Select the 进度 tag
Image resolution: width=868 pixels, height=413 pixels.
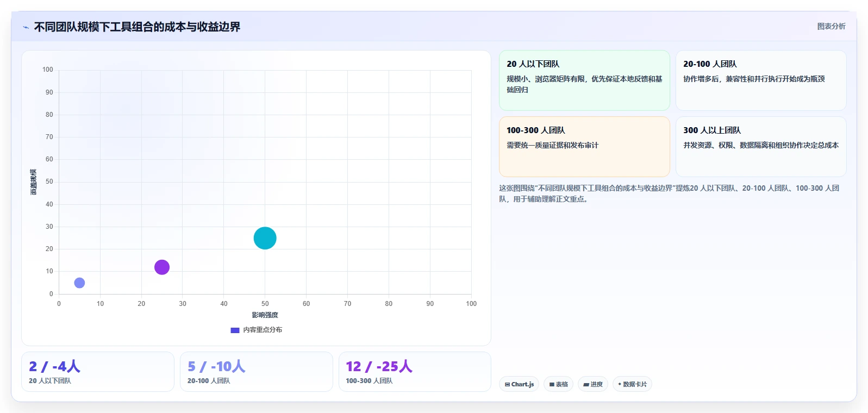coord(593,384)
